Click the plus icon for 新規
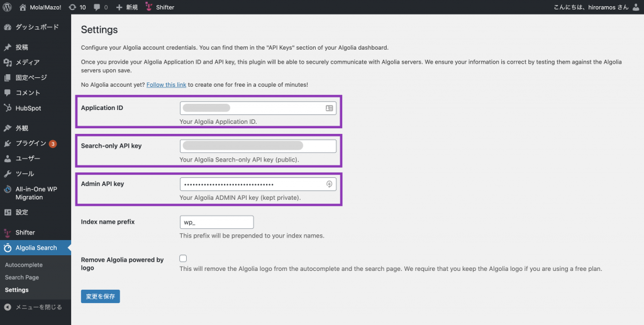Viewport: 644px width, 325px height. (119, 7)
